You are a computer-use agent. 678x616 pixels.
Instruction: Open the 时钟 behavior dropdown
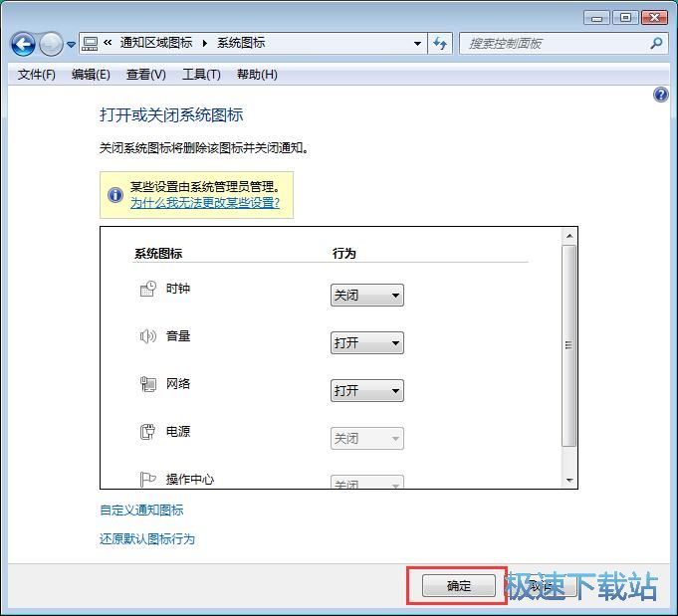click(367, 296)
